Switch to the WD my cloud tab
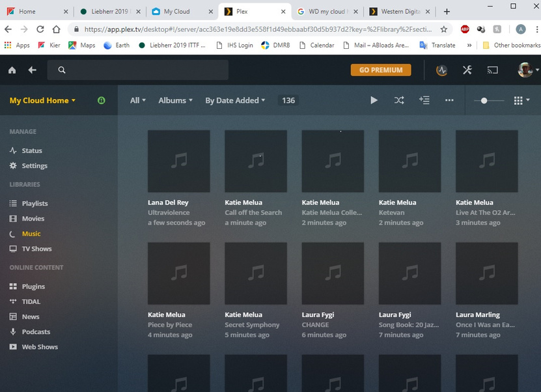 (327, 11)
